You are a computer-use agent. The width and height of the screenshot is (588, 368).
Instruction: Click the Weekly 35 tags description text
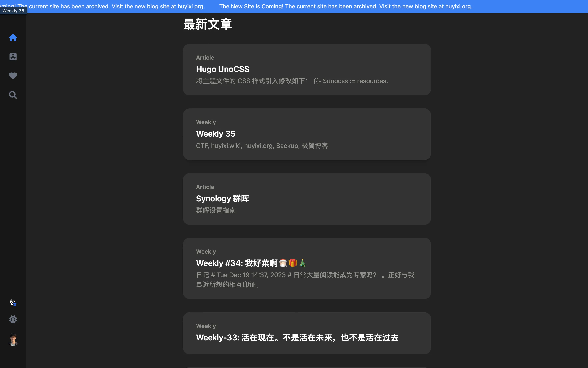261,146
